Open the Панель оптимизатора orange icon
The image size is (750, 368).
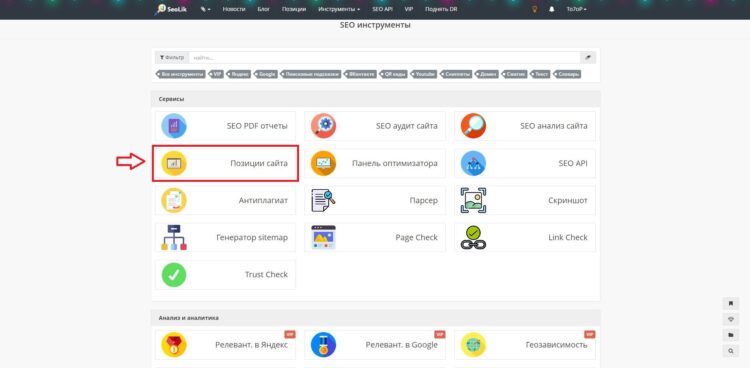[x=323, y=163]
